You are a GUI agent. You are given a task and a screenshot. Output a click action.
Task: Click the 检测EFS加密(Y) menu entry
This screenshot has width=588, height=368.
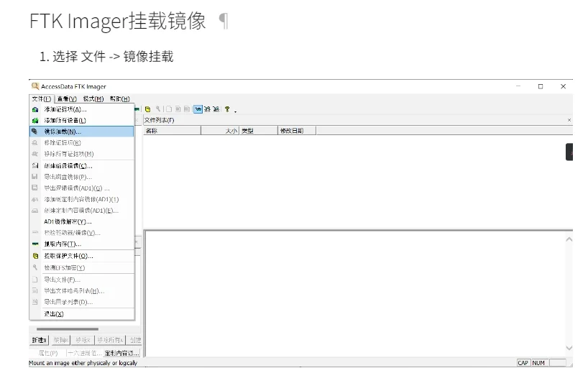(x=82, y=267)
